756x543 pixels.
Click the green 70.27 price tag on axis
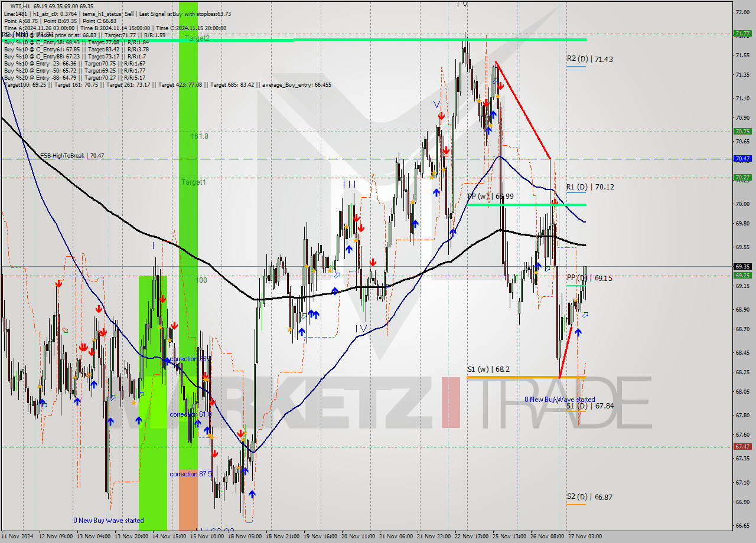(742, 177)
